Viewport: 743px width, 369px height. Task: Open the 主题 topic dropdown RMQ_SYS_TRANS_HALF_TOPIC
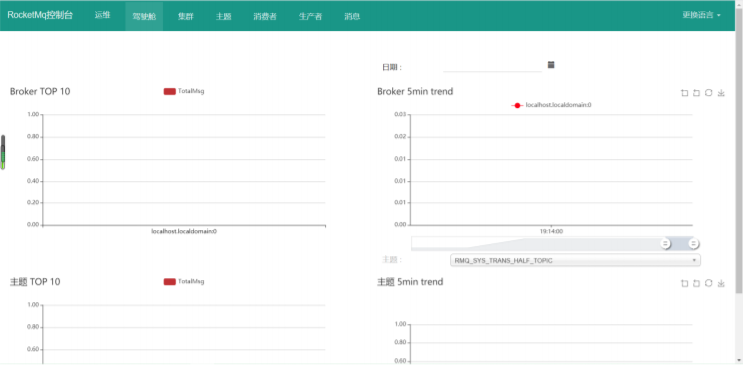click(575, 260)
